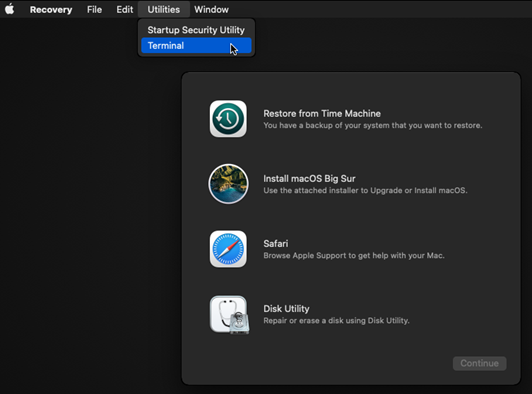Image resolution: width=532 pixels, height=394 pixels.
Task: Select the Disk Utility stethoscope icon
Action: [x=229, y=315]
